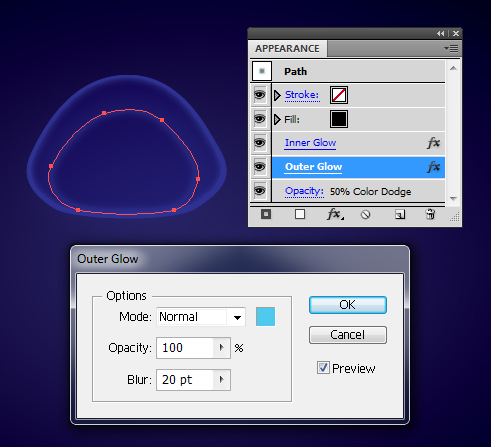The image size is (491, 447).
Task: Select the Appearance panel tab
Action: pos(287,49)
